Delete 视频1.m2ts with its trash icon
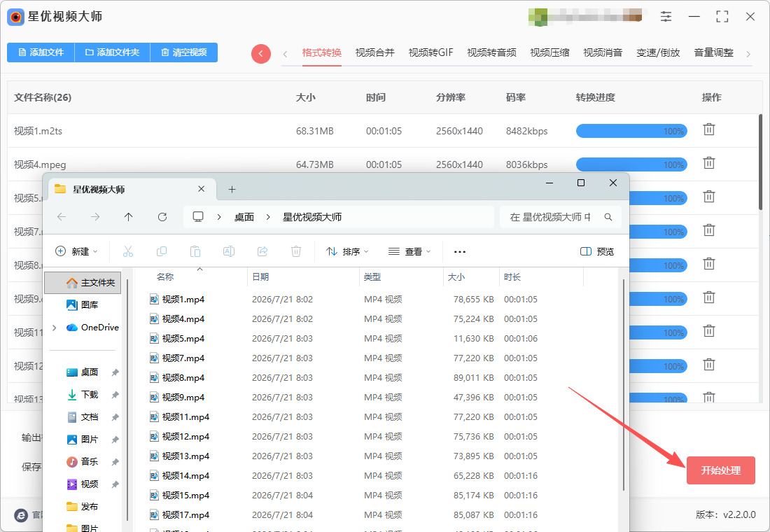The height and width of the screenshot is (532, 770). (x=708, y=129)
